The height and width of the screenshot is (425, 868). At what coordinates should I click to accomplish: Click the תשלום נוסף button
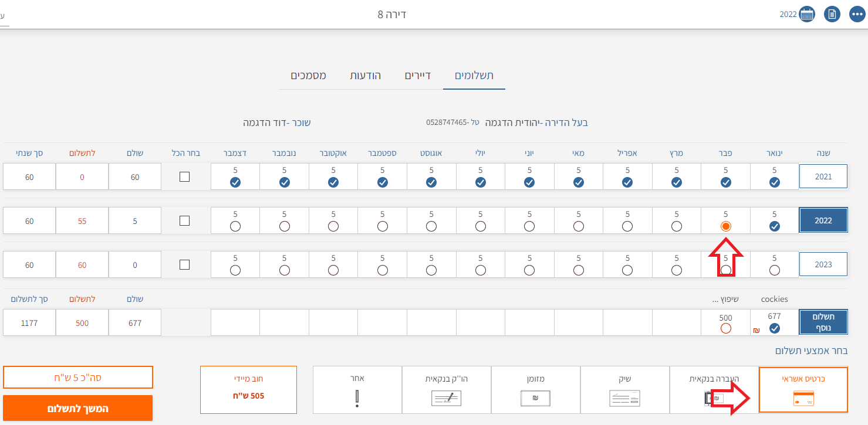(x=823, y=322)
